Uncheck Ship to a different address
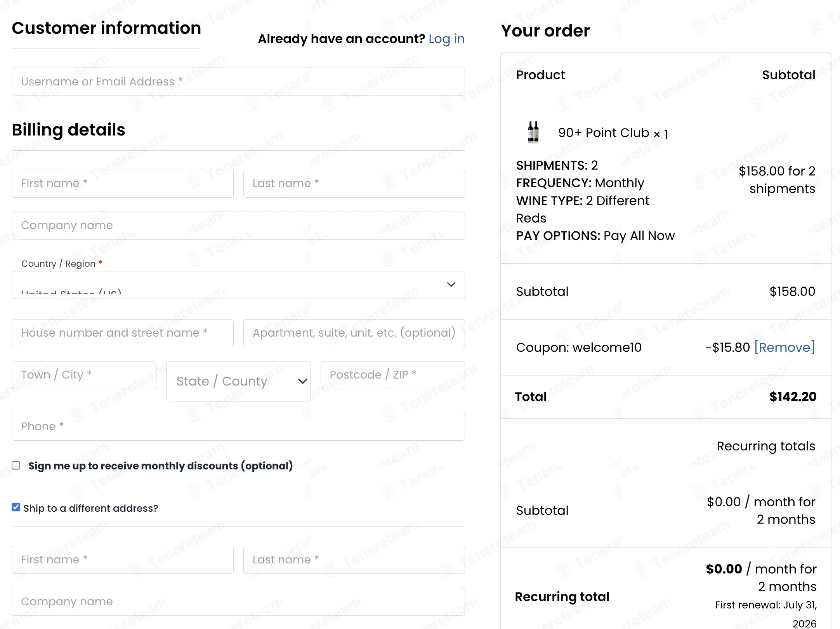840x629 pixels. tap(16, 507)
